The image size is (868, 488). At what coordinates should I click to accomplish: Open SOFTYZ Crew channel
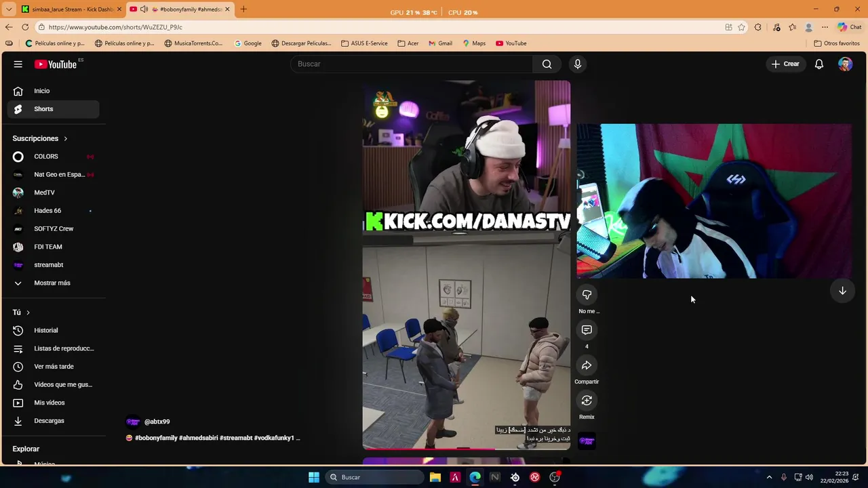53,229
